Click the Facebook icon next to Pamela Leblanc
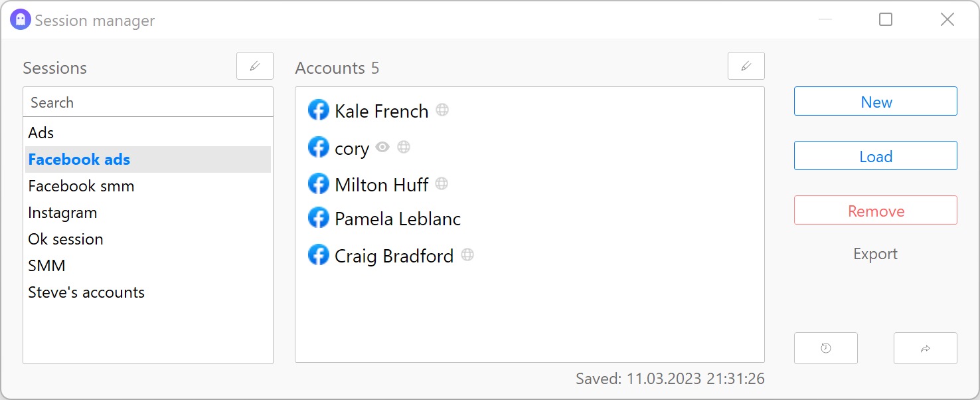The width and height of the screenshot is (980, 400). [319, 217]
